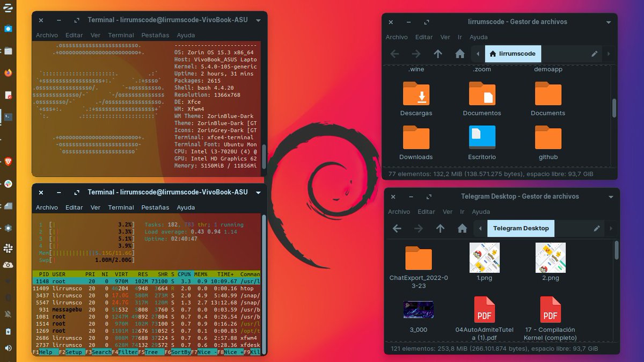Open the text editor from the dock

[x=8, y=95]
